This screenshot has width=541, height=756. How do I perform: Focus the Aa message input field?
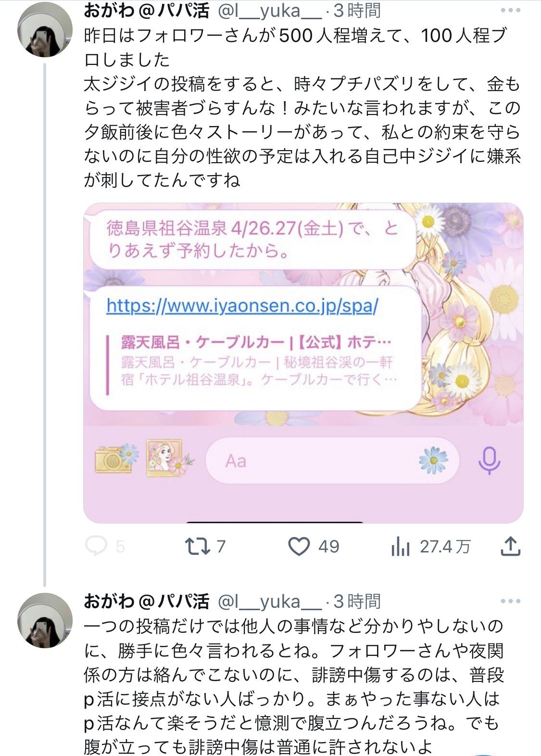(x=332, y=461)
